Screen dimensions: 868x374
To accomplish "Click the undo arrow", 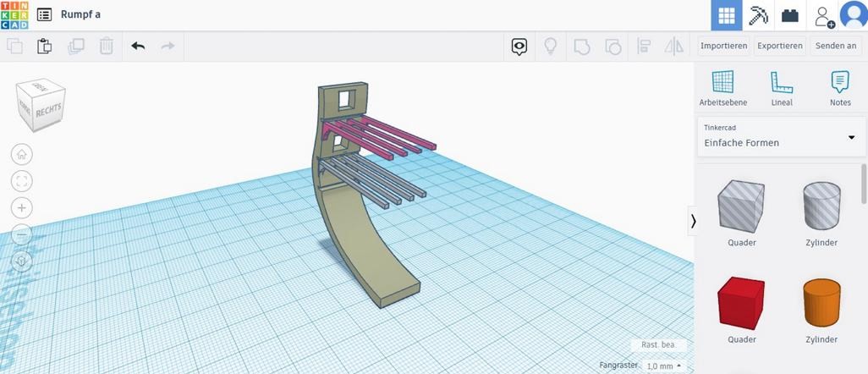I will (x=138, y=46).
